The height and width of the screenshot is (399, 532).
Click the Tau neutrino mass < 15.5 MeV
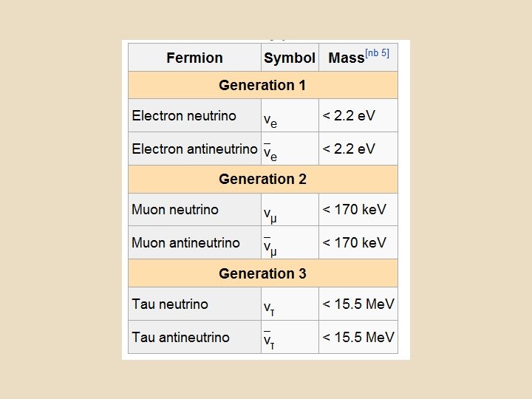(358, 304)
